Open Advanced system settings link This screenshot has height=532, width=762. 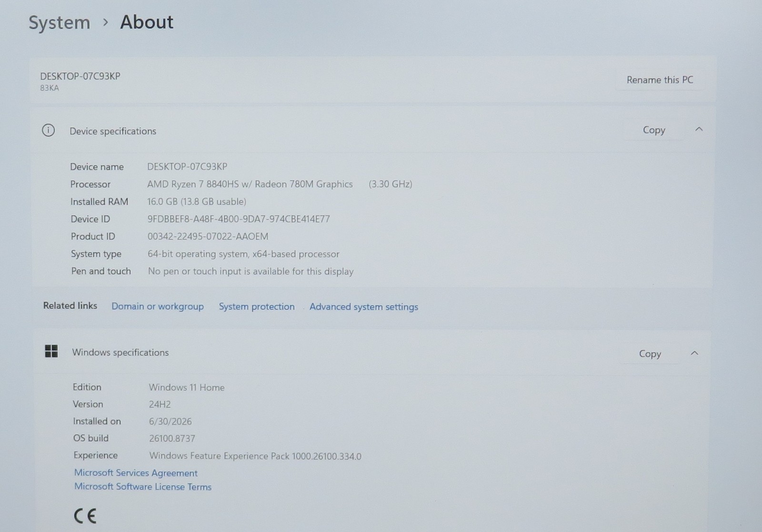(364, 307)
